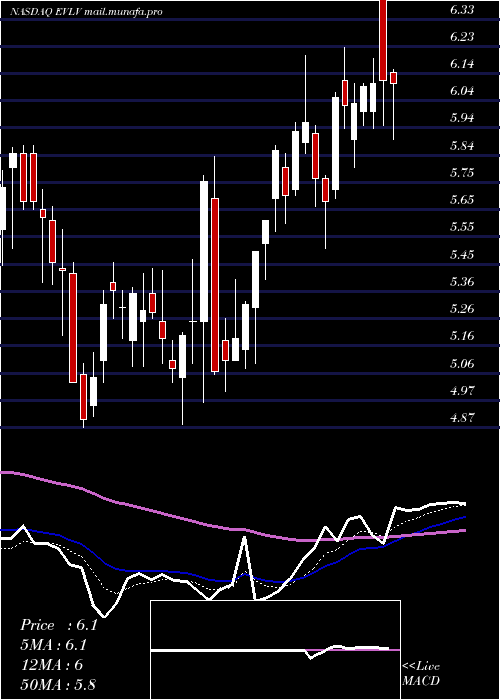Click the 5.75 price axis label
Image resolution: width=500 pixels, height=700 pixels.
tap(462, 173)
